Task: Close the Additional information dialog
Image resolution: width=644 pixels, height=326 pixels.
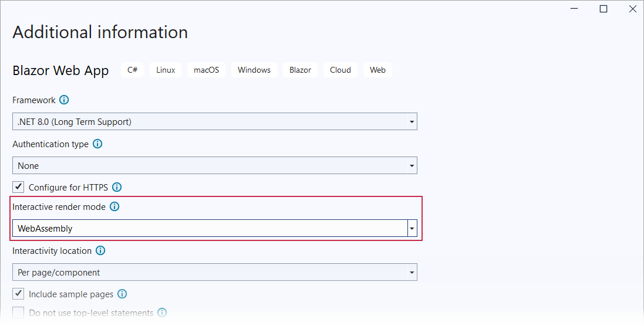Action: click(x=632, y=9)
